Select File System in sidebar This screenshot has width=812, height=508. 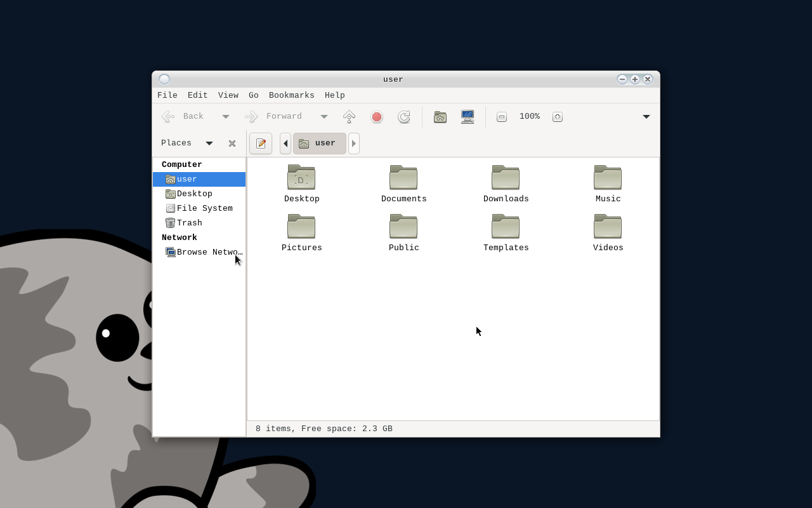pyautogui.click(x=199, y=209)
